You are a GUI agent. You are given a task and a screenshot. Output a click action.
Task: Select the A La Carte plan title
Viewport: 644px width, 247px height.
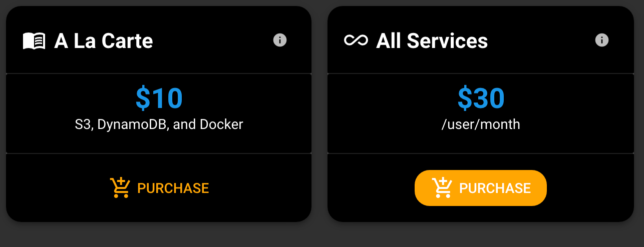(104, 41)
